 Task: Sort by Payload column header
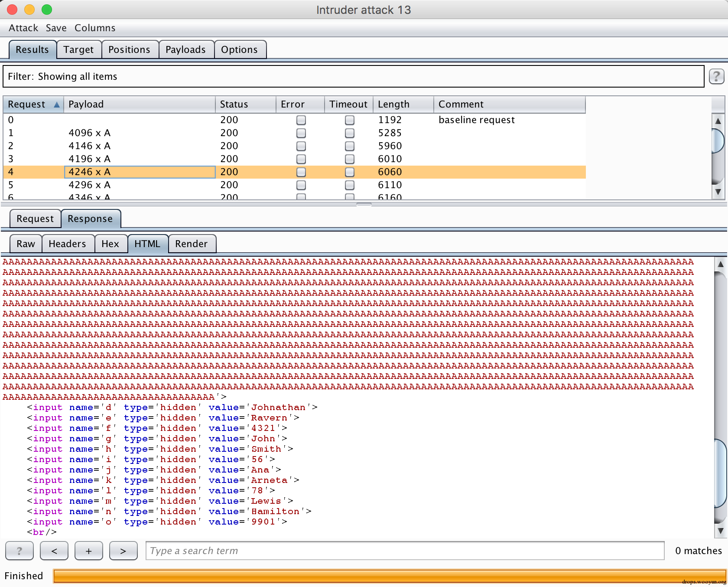click(140, 104)
